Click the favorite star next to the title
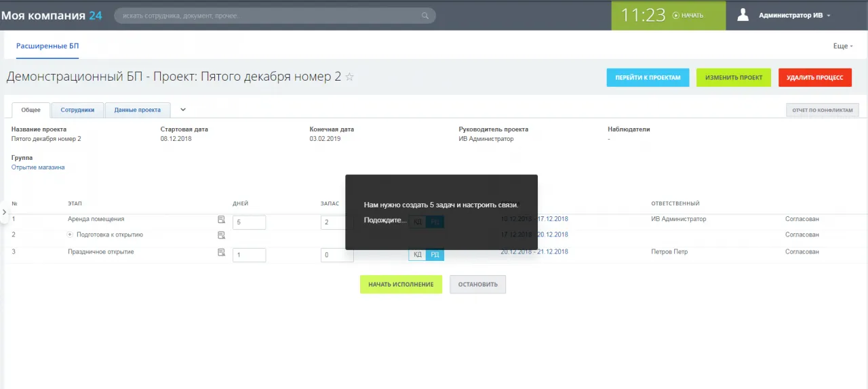Viewport: 868px width, 389px height. point(350,77)
